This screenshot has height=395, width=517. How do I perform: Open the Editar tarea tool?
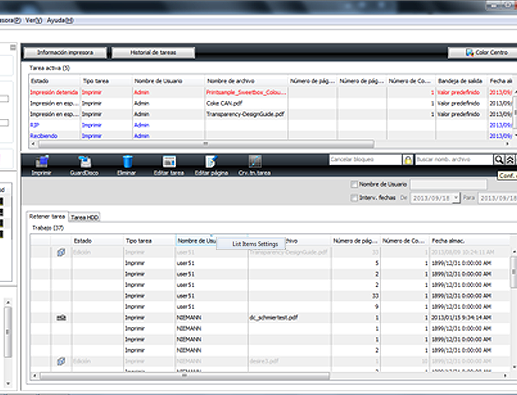point(169,166)
